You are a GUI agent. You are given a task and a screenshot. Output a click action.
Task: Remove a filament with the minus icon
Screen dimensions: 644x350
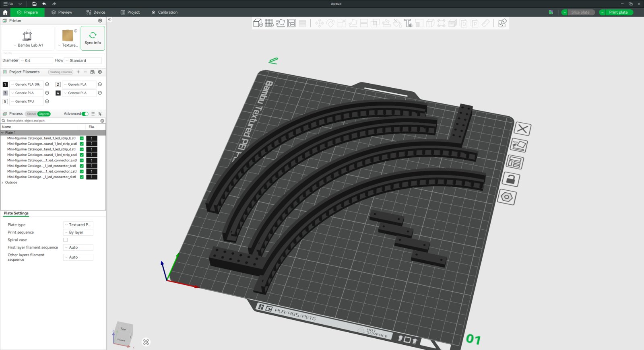click(85, 72)
